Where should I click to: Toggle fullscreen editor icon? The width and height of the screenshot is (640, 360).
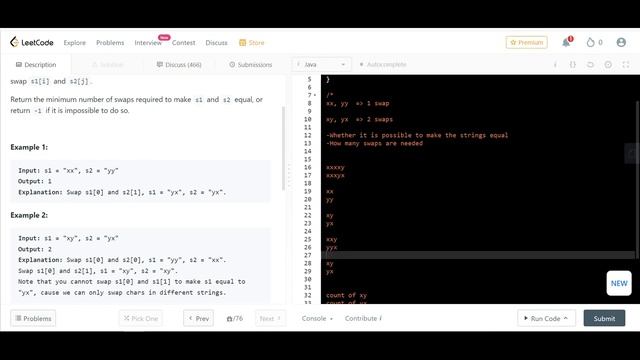[x=626, y=64]
